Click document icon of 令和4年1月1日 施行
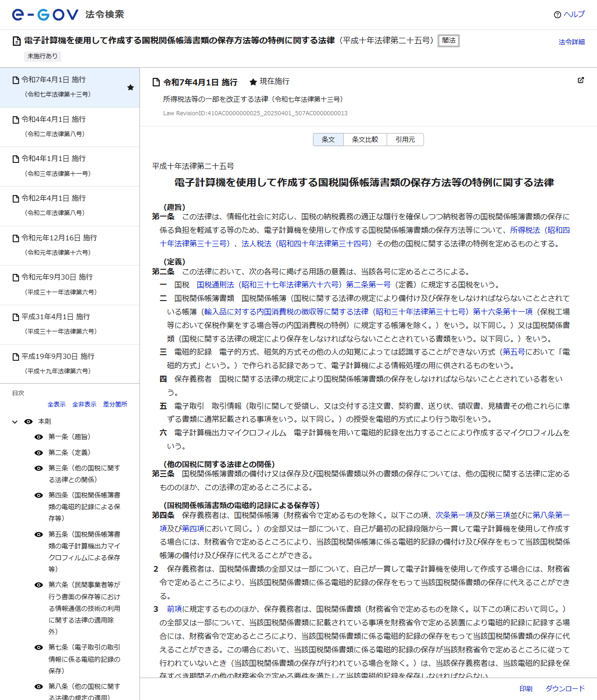The width and height of the screenshot is (597, 700). click(16, 159)
